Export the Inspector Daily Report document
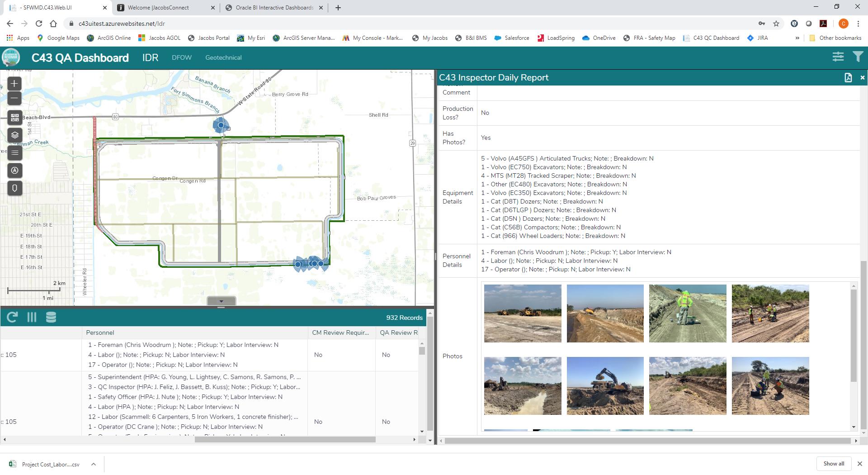This screenshot has width=868, height=475. 848,78
